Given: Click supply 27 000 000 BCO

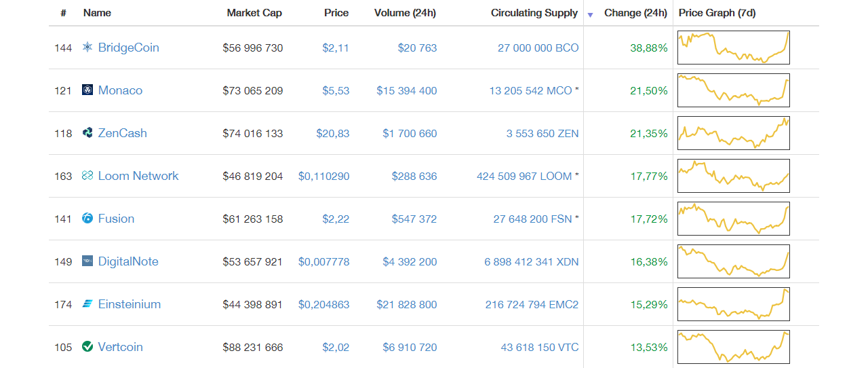Looking at the screenshot, I should tap(538, 48).
